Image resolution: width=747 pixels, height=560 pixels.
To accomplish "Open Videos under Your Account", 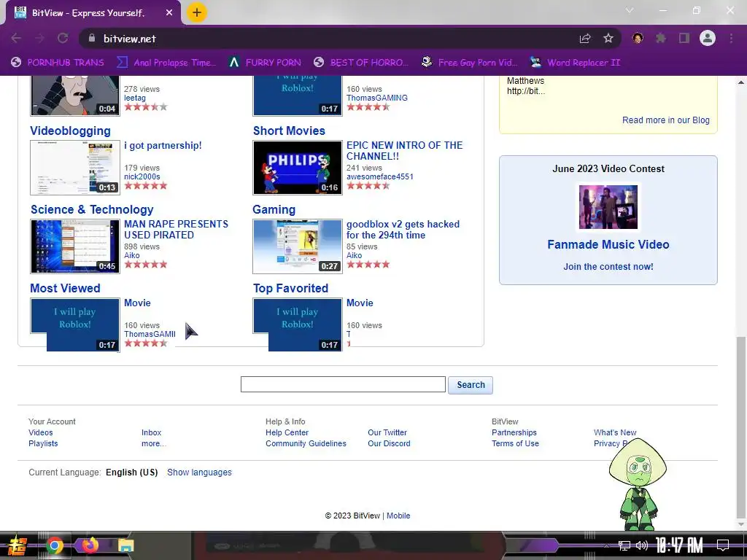I will [41, 432].
